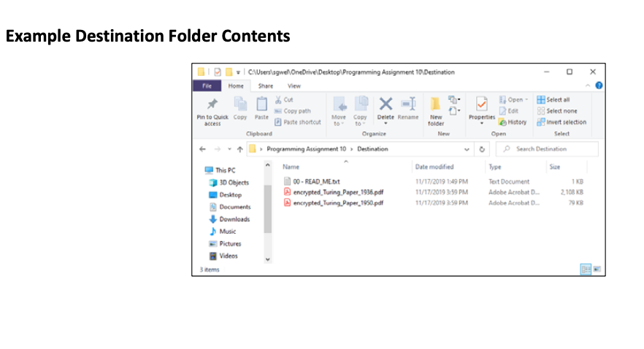
Task: Open the Open dropdown in ribbon
Action: [x=513, y=100]
